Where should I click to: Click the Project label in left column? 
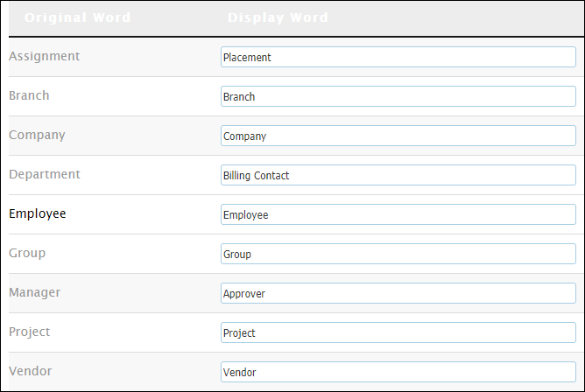30,332
